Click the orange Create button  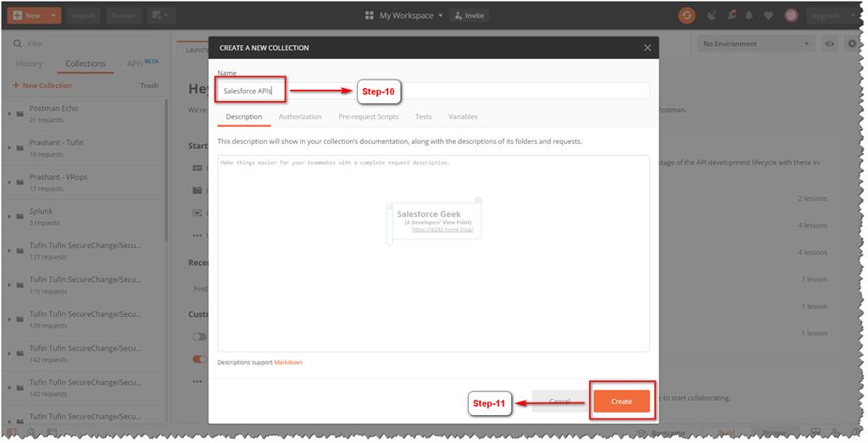[x=621, y=401]
